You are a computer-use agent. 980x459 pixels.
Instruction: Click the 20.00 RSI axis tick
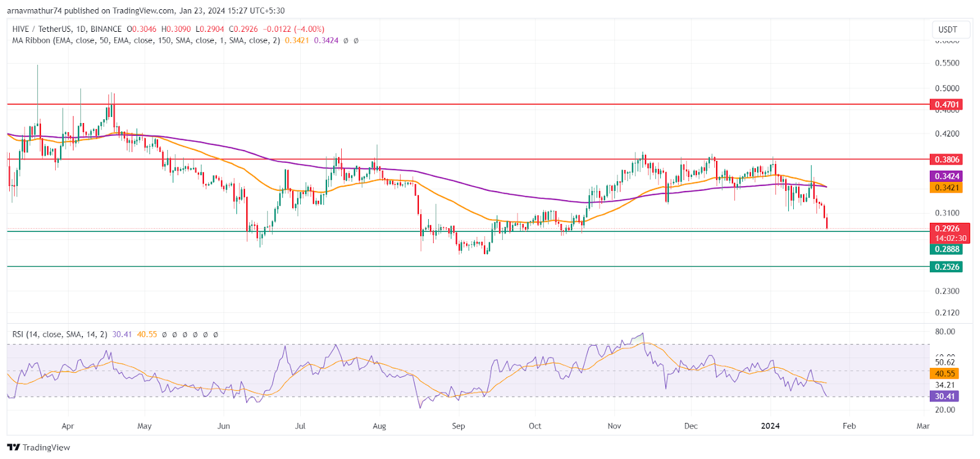click(945, 409)
